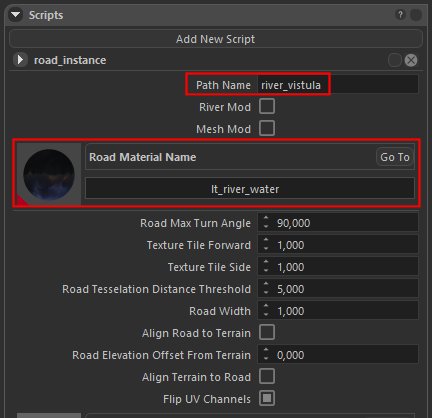Click the Texture Tile Side value field
This screenshot has width=432, height=418.
tap(338, 267)
